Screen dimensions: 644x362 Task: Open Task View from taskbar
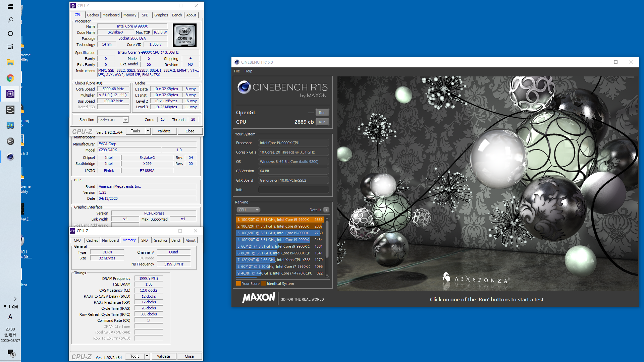pyautogui.click(x=10, y=47)
